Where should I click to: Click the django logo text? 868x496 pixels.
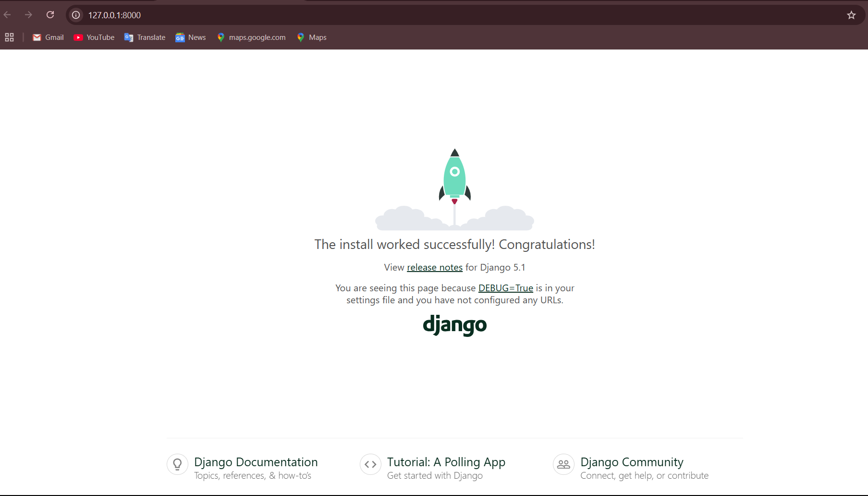click(454, 325)
